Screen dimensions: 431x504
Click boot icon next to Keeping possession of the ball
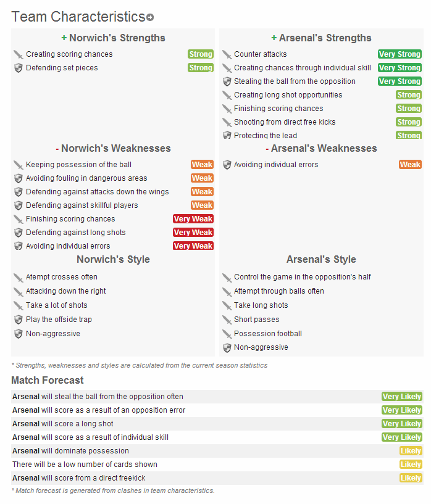click(19, 165)
